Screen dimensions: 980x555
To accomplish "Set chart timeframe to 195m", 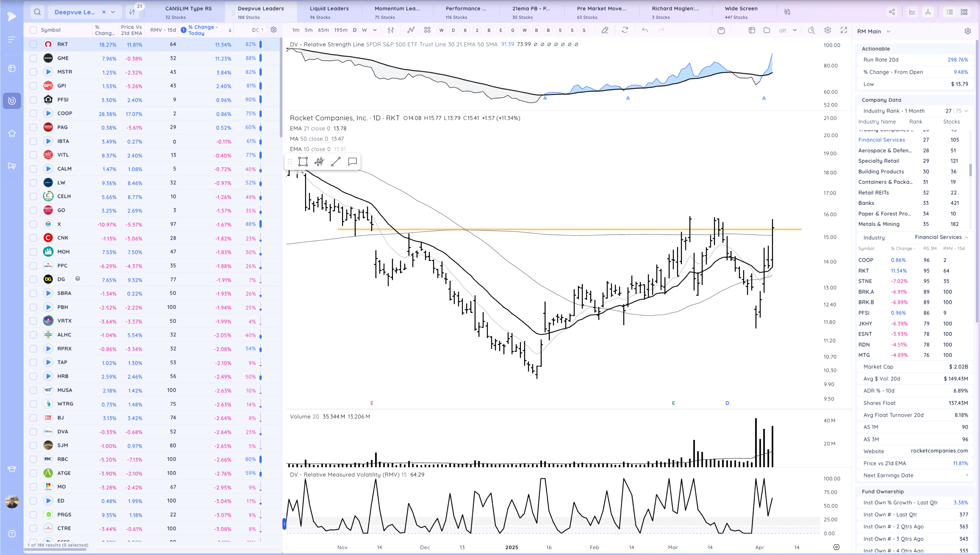I will pos(341,30).
